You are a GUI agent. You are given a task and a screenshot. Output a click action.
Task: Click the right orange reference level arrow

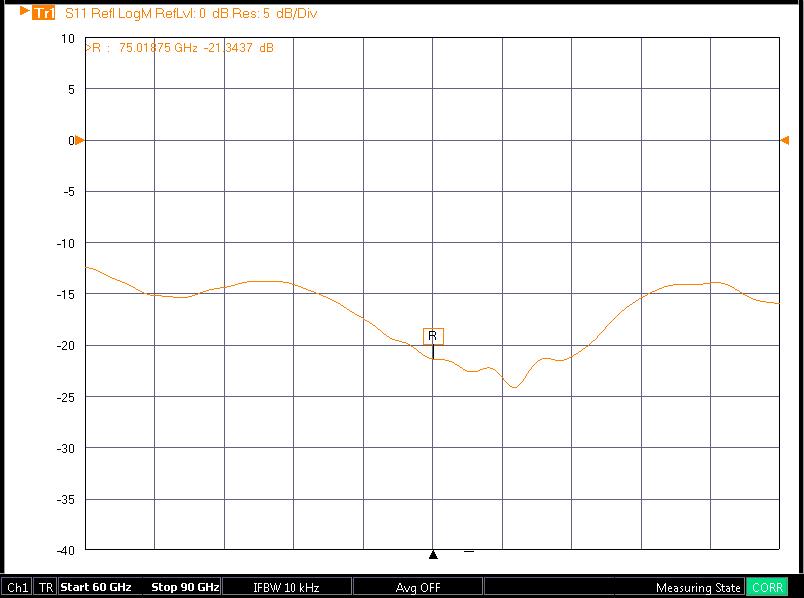785,140
